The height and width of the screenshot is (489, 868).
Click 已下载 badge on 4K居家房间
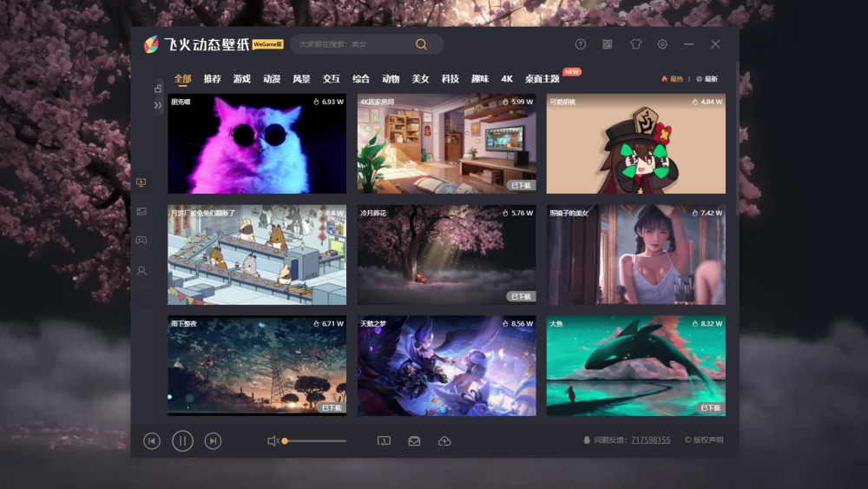tap(521, 186)
